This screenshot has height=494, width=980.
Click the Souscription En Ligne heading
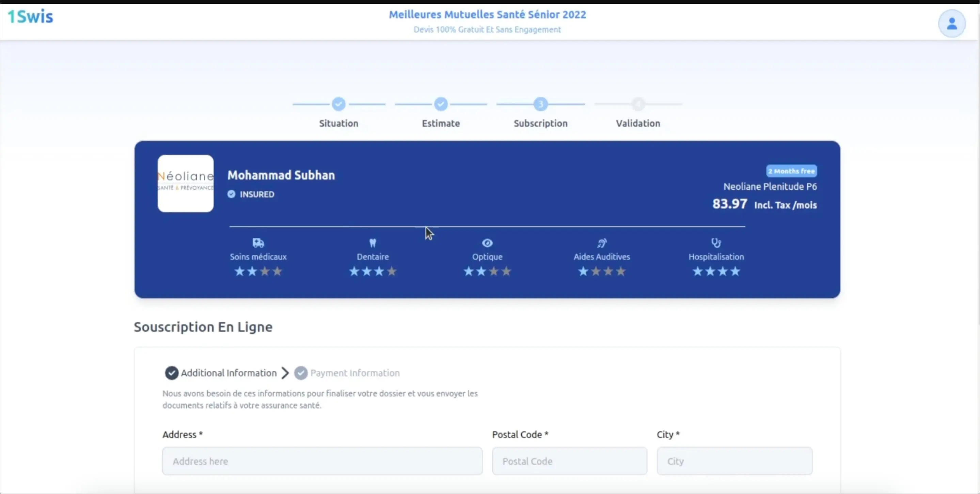point(203,327)
